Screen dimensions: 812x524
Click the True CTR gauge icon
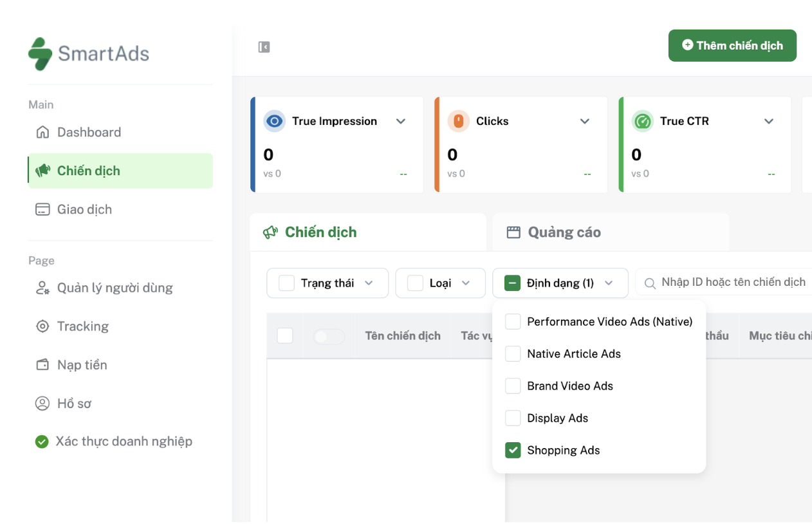[x=642, y=121]
